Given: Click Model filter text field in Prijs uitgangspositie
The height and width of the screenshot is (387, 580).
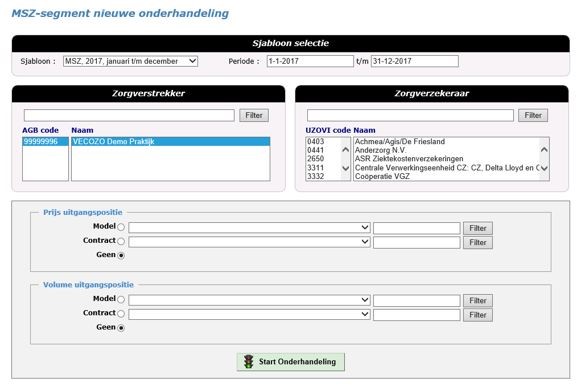Looking at the screenshot, I should pyautogui.click(x=417, y=228).
